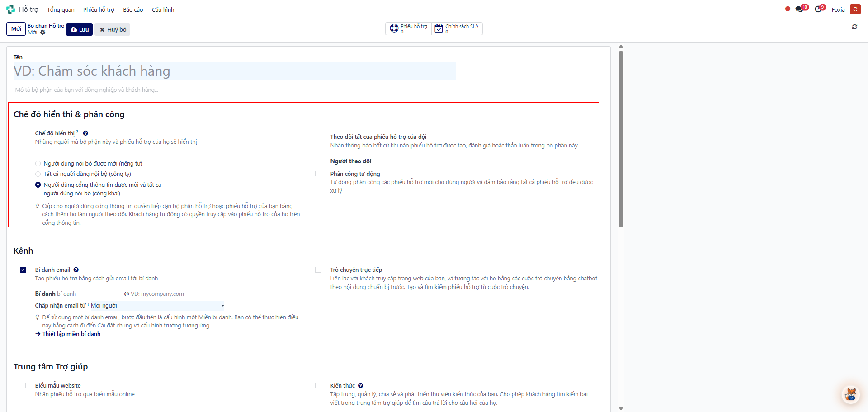This screenshot has height=412, width=868.
Task: Click the gear icon next to Mới
Action: coord(43,33)
